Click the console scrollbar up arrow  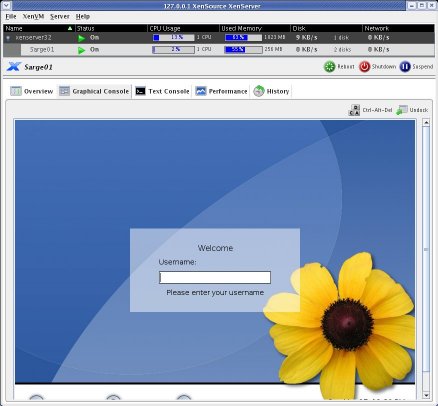426,123
